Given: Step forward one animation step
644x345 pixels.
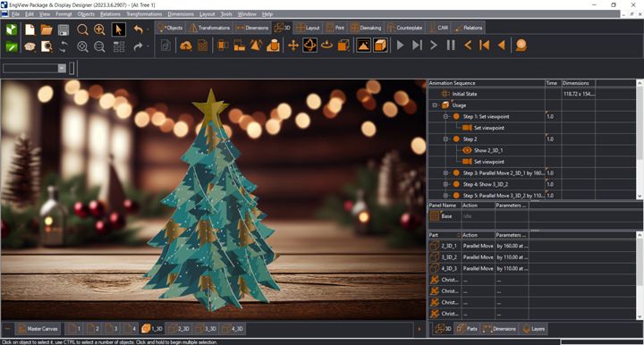Looking at the screenshot, I should [434, 45].
